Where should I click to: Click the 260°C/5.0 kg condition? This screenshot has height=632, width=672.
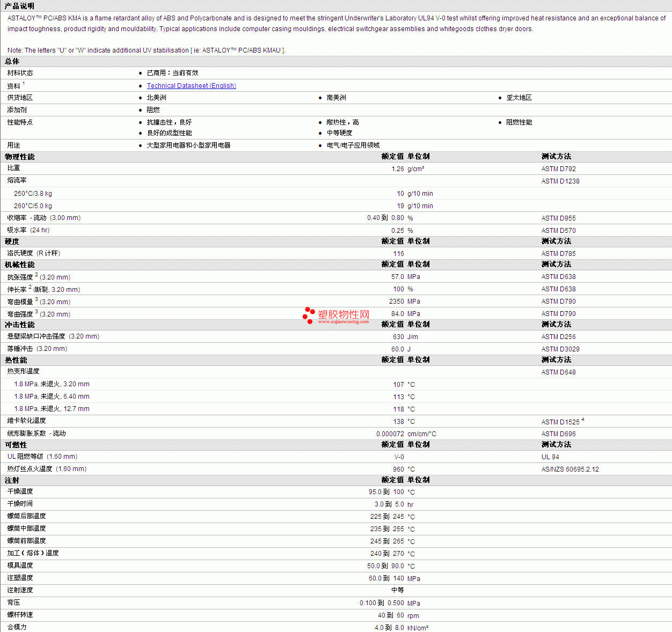(33, 206)
